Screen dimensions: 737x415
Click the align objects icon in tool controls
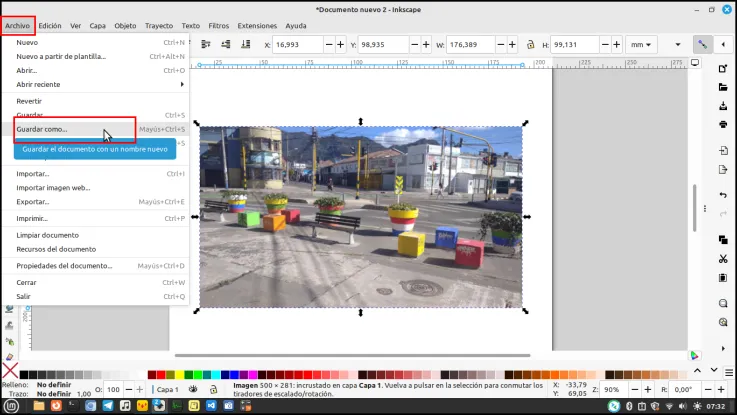pyautogui.click(x=205, y=44)
